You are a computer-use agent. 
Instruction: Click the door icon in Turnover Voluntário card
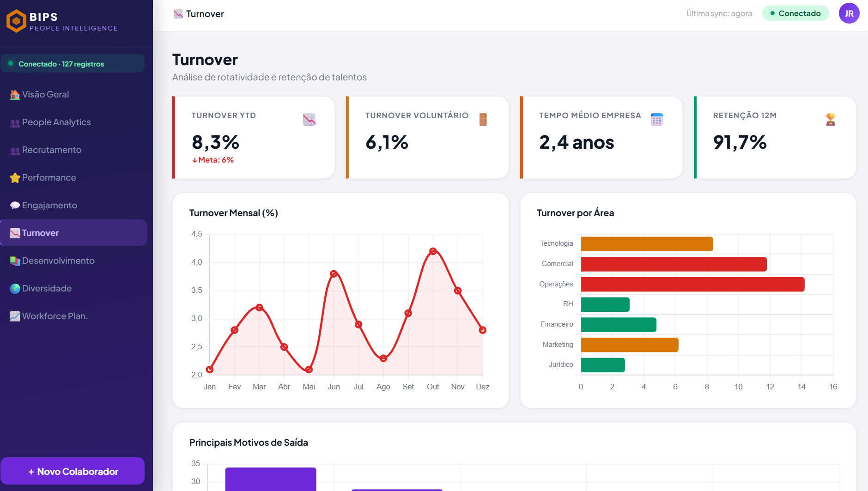click(483, 119)
